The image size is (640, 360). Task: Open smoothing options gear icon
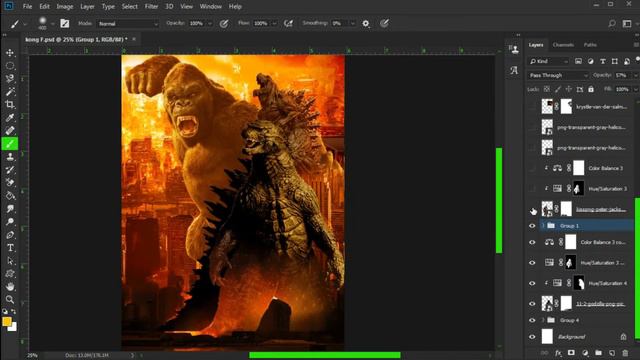coord(366,24)
